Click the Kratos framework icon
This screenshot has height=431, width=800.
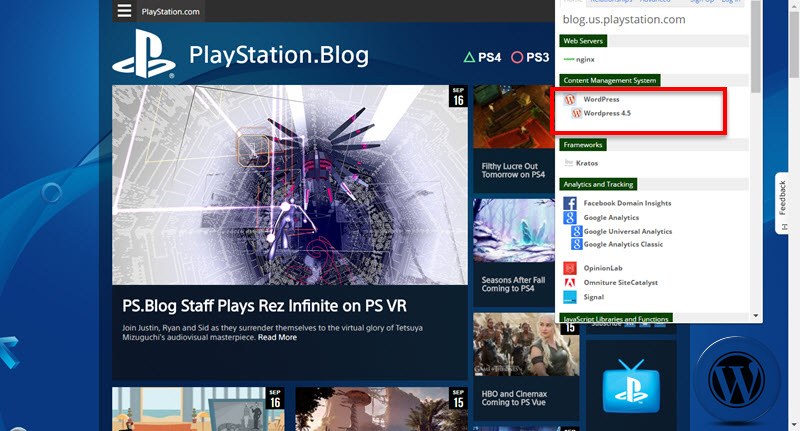pos(569,163)
